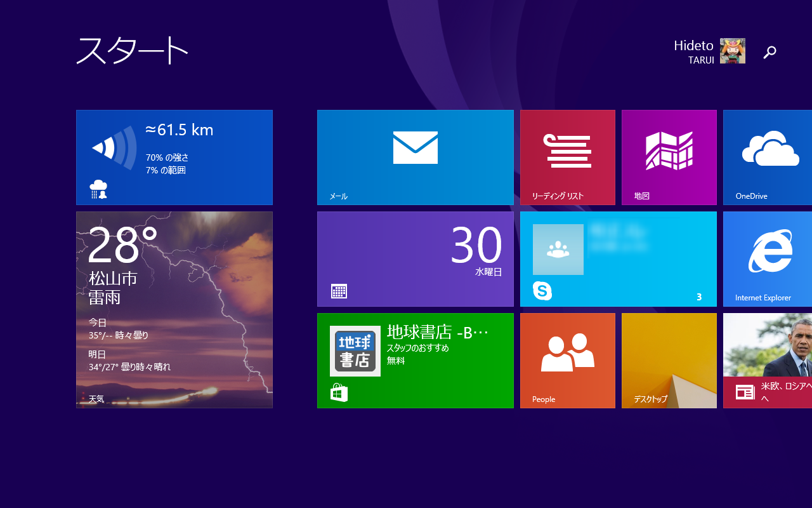Viewport: 812px width, 508px height.
Task: Open the 地球書店 app thumbnail
Action: [x=355, y=351]
